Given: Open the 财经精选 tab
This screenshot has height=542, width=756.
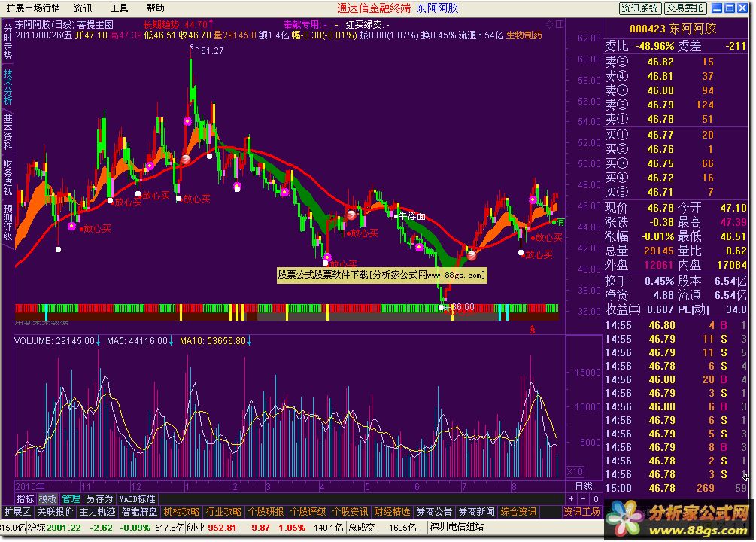Looking at the screenshot, I should [x=392, y=512].
